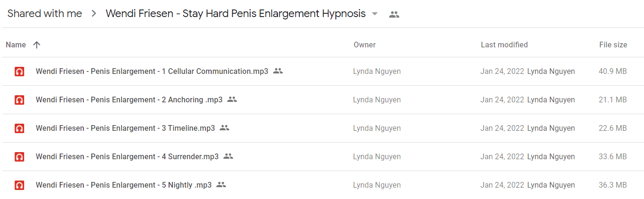The image size is (644, 199).
Task: Click the audio icon for 2 Anchoring file
Action: pyautogui.click(x=19, y=100)
